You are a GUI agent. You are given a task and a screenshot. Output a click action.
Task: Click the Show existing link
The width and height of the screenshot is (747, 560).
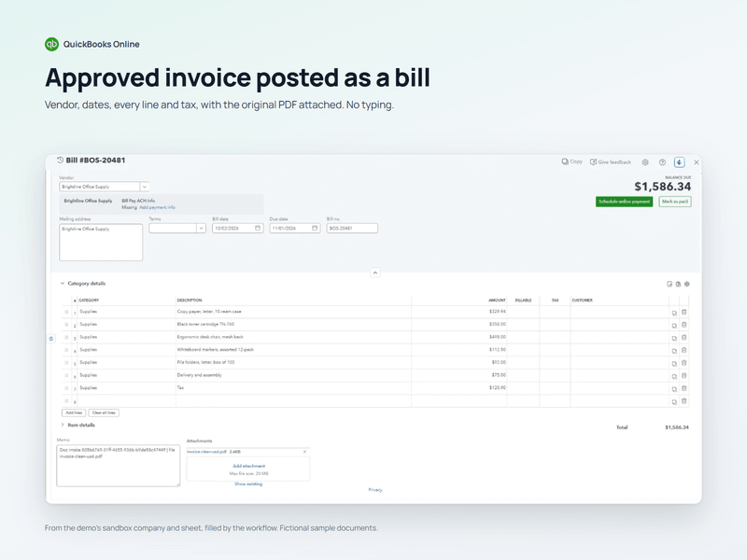[248, 483]
